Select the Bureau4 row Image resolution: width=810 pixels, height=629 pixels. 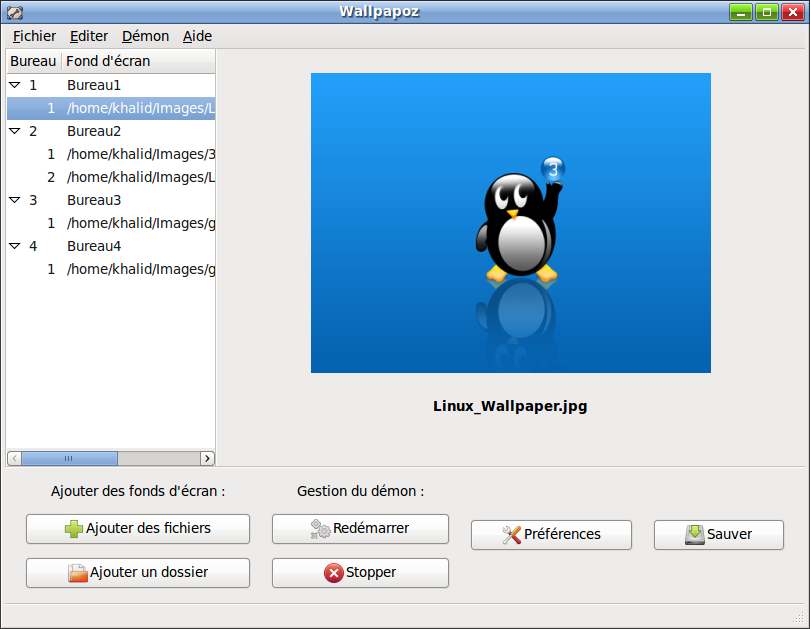click(x=111, y=246)
